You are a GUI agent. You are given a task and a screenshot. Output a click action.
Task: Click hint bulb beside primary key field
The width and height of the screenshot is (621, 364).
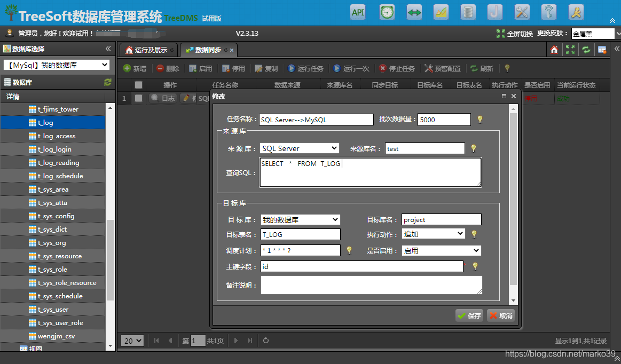[475, 266]
